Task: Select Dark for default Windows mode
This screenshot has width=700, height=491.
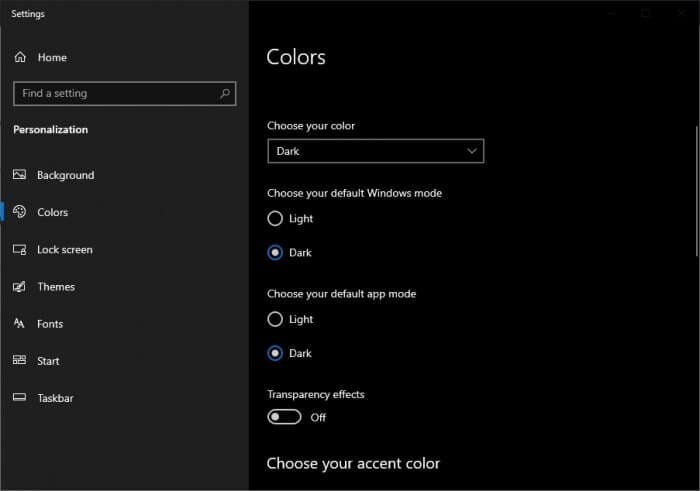Action: pos(275,252)
